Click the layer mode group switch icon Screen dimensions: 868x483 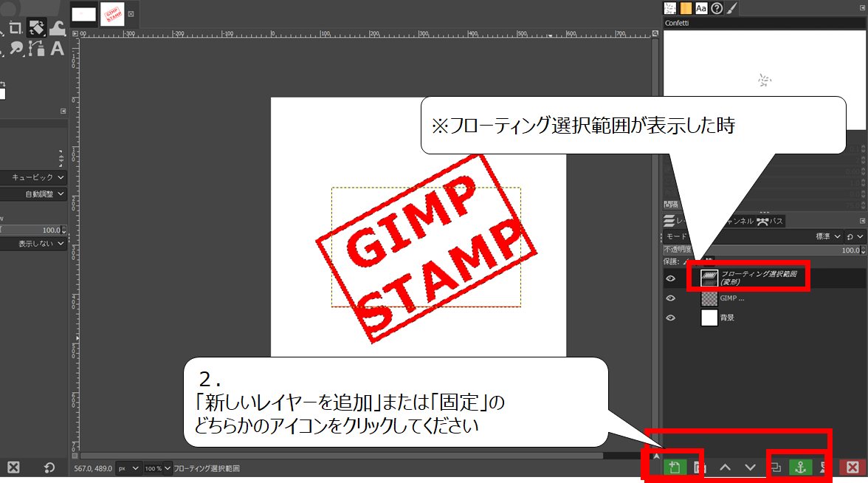coord(855,236)
